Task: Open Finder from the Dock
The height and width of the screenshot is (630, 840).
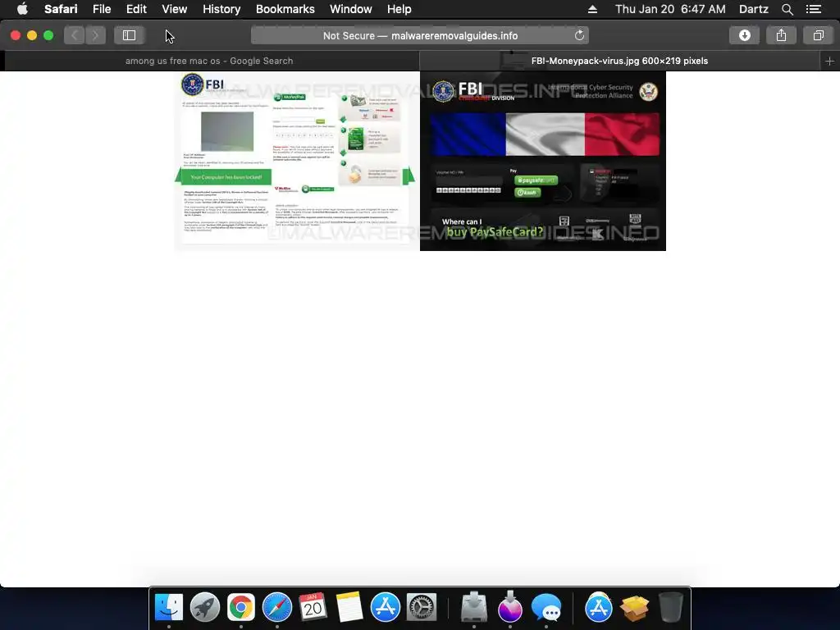Action: pyautogui.click(x=169, y=608)
